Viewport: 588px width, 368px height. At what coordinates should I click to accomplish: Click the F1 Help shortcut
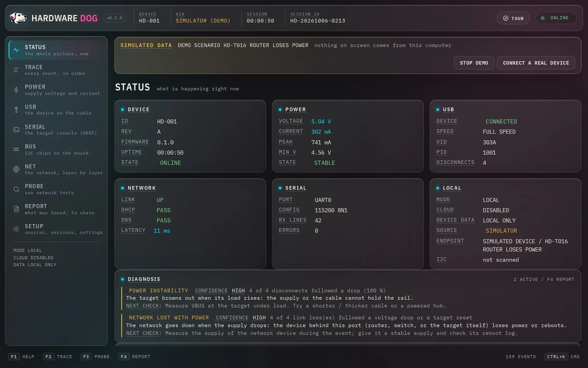[x=21, y=357]
